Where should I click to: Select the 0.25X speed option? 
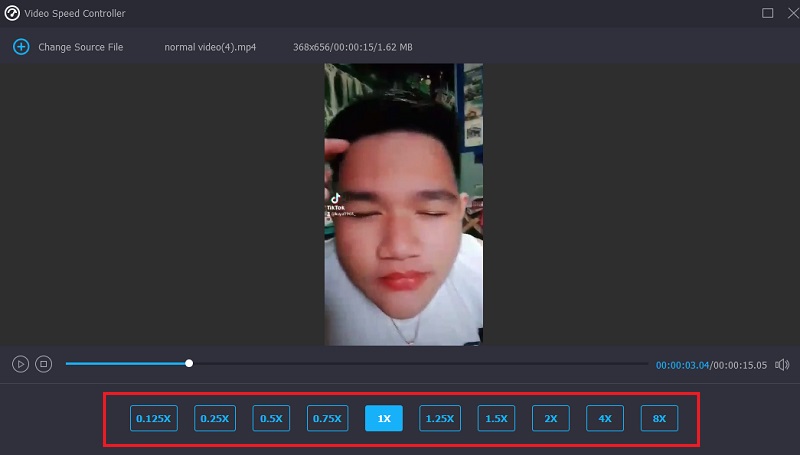pyautogui.click(x=214, y=419)
